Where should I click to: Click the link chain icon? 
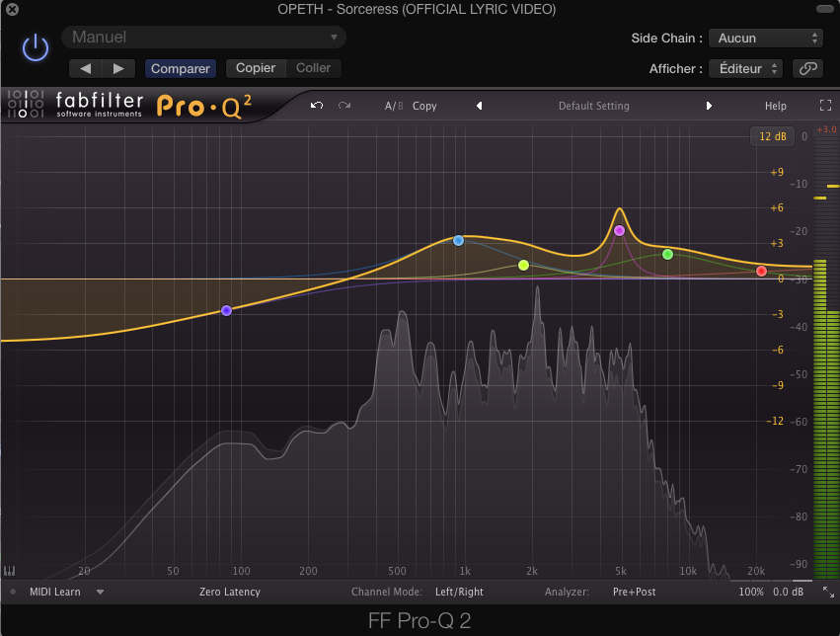pyautogui.click(x=807, y=68)
